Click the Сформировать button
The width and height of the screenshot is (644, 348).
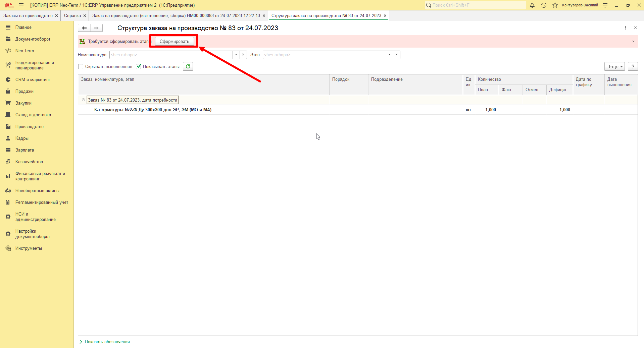point(174,42)
